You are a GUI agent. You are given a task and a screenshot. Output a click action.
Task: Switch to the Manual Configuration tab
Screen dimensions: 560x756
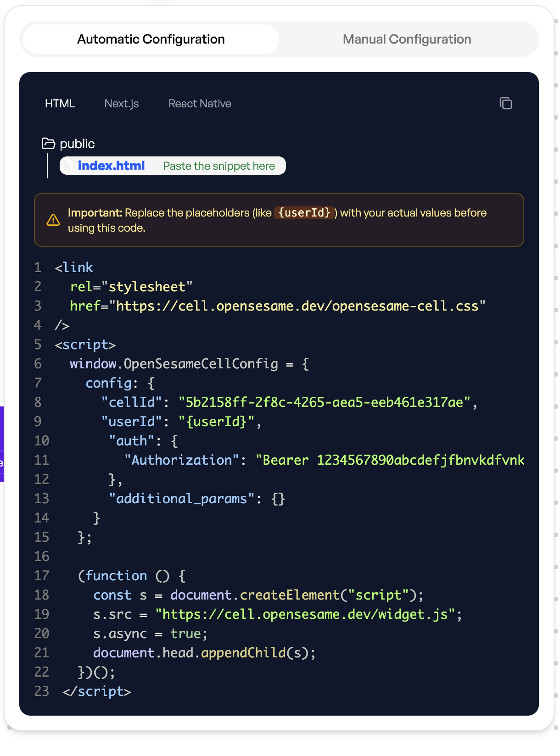[x=407, y=39]
